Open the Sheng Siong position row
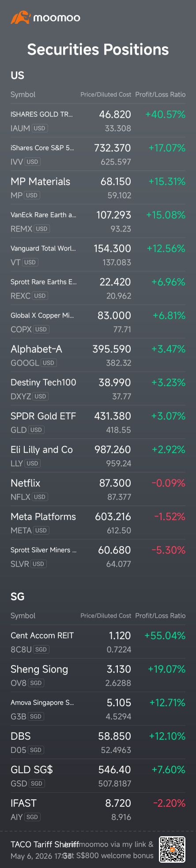 point(98,675)
